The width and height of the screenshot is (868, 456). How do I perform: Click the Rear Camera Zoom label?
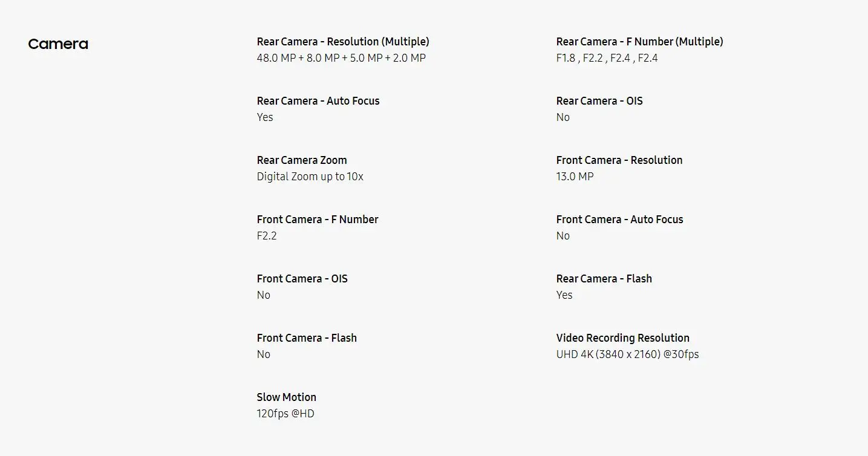(x=302, y=160)
